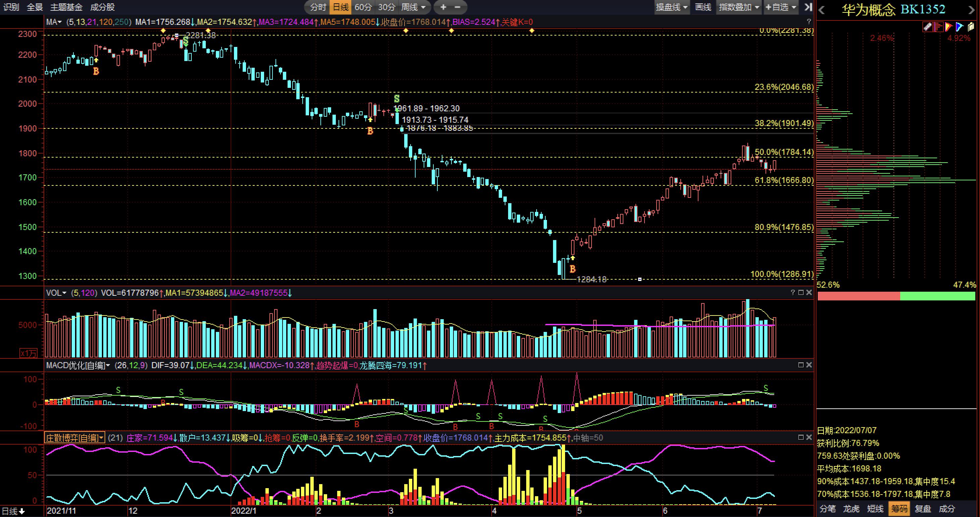Click the red-yellow flame chip icon
The width and height of the screenshot is (980, 517).
click(x=948, y=26)
